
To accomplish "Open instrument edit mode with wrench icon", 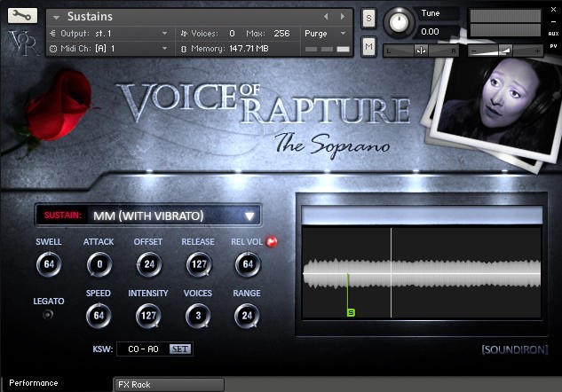I will 22,16.
